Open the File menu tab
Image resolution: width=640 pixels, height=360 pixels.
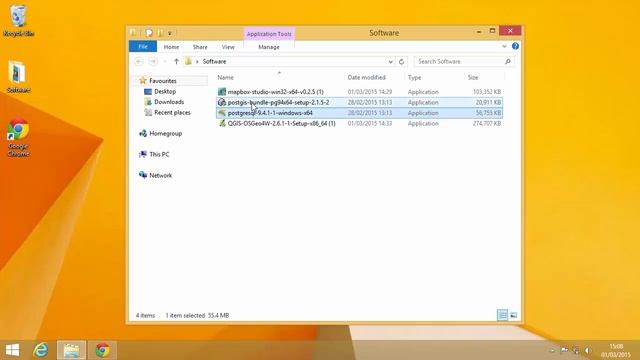(x=143, y=47)
